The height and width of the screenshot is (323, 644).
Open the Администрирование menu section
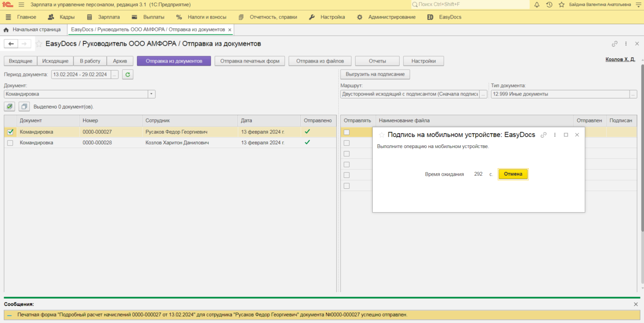click(386, 17)
